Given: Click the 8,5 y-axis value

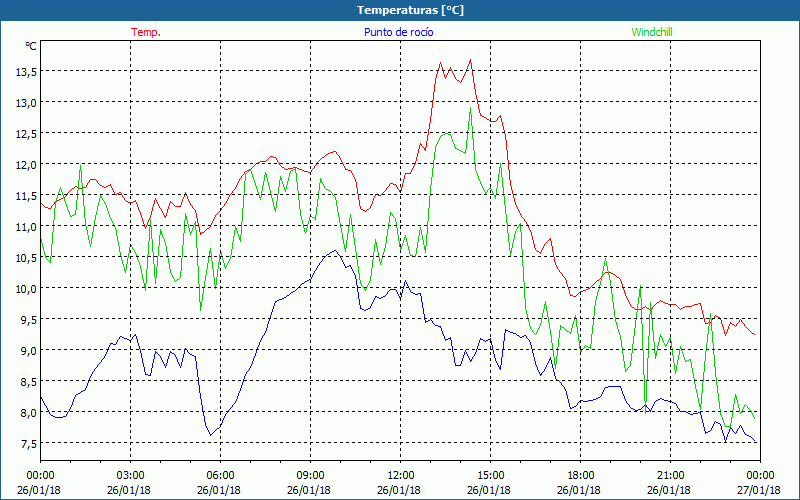Looking at the screenshot, I should point(29,382).
